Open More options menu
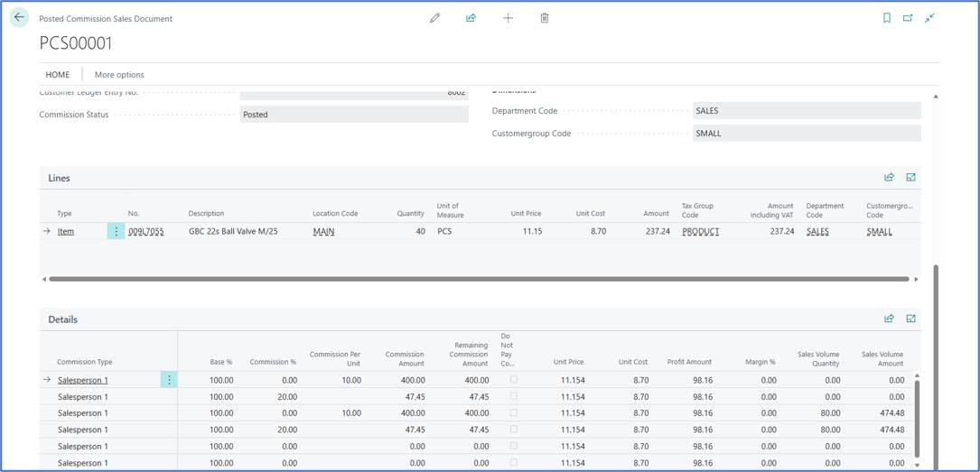This screenshot has height=472, width=980. click(x=119, y=74)
